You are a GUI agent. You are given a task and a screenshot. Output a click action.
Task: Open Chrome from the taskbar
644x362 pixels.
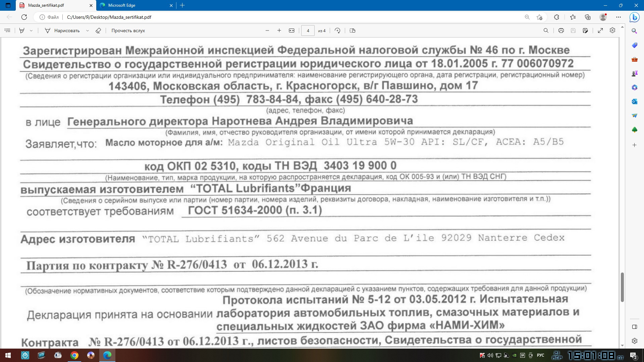pos(74,355)
